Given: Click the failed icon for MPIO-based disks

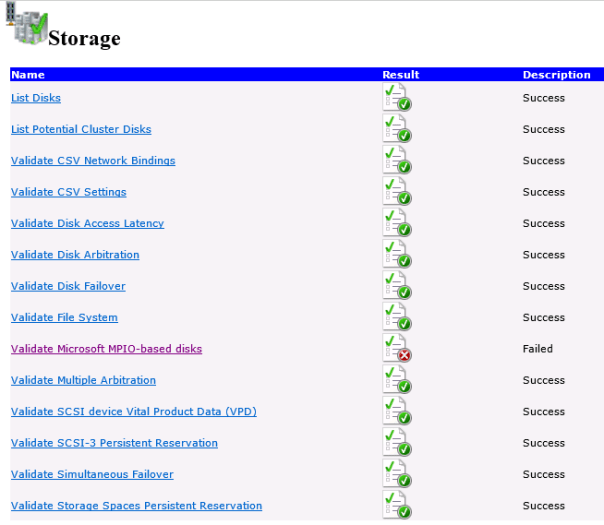Looking at the screenshot, I should [396, 349].
